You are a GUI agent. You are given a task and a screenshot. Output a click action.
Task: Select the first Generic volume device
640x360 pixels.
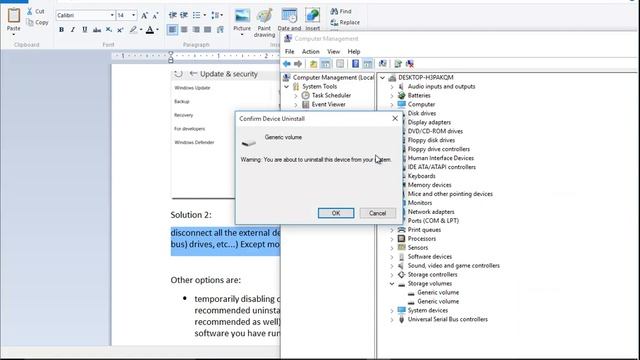coord(438,293)
